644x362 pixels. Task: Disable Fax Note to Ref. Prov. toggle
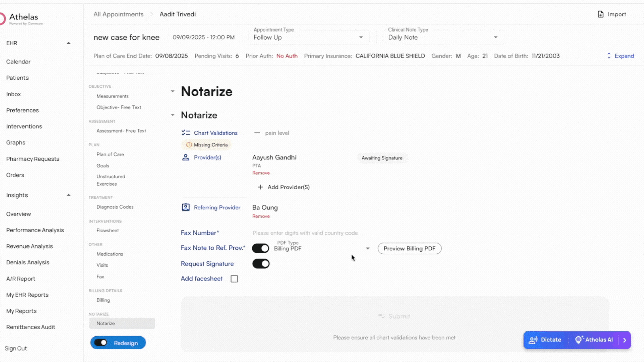point(261,248)
